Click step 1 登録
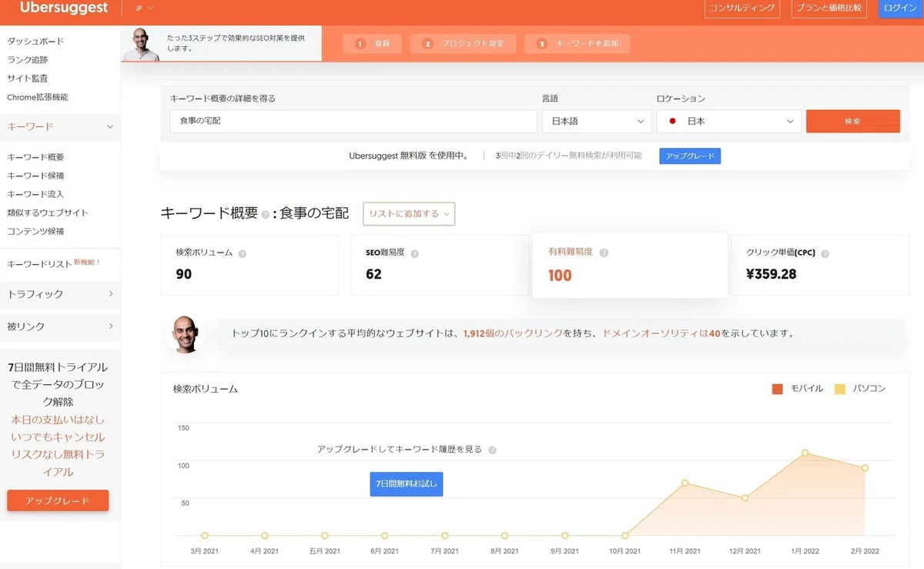Image resolution: width=924 pixels, height=569 pixels. [x=373, y=44]
